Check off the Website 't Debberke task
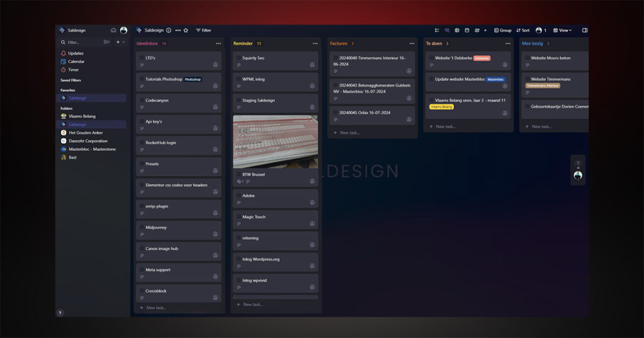The height and width of the screenshot is (338, 644). coord(431,58)
